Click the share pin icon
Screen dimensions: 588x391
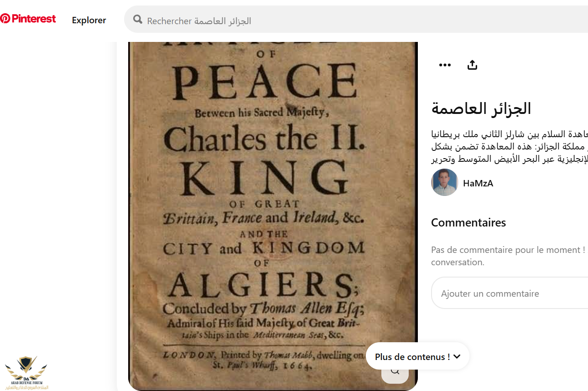[x=472, y=65]
